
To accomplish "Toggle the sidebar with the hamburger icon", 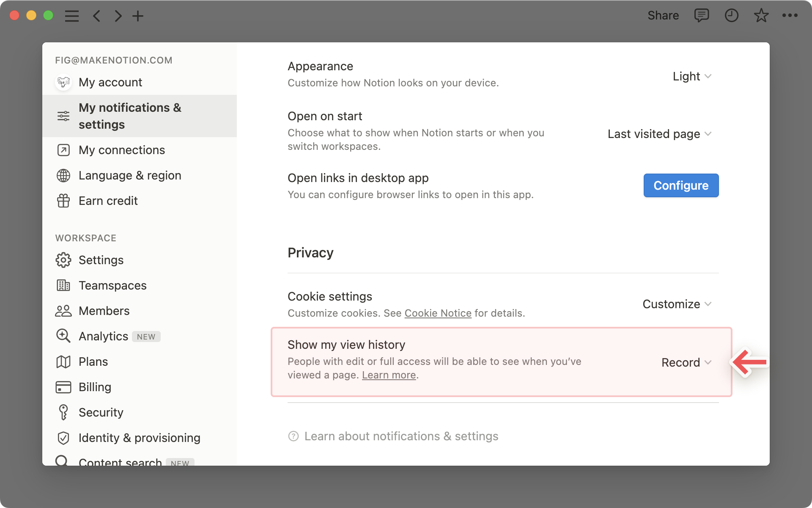I will point(72,16).
